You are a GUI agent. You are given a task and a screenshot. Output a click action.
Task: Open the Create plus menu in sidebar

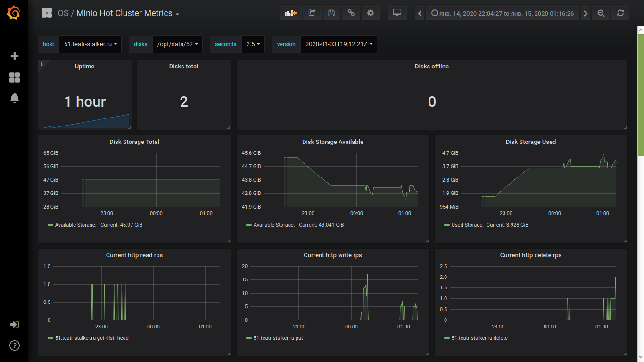pyautogui.click(x=14, y=56)
